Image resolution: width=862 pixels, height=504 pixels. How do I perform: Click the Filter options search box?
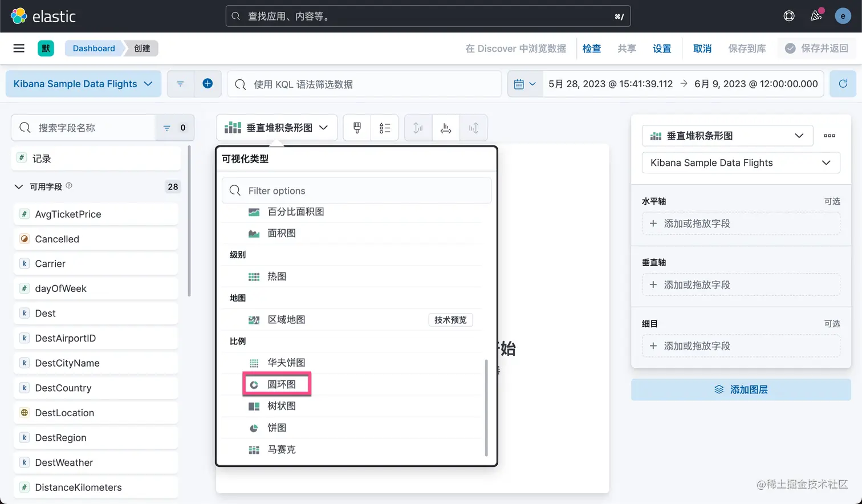[357, 190]
